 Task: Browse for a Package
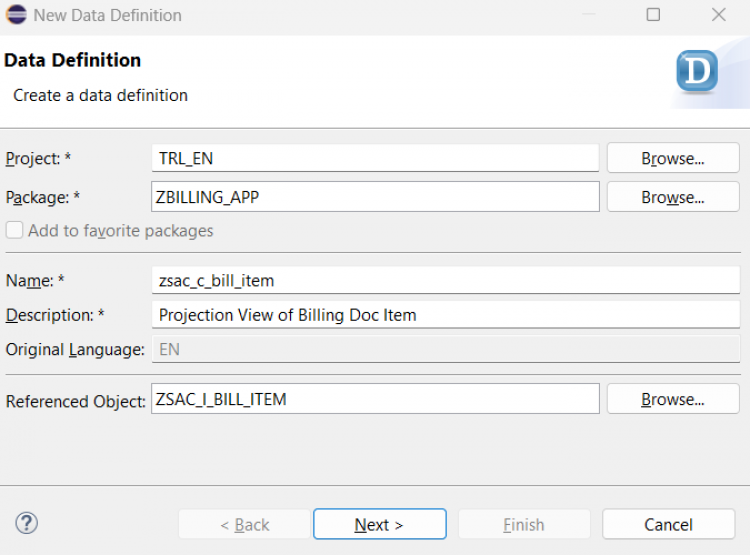(673, 197)
